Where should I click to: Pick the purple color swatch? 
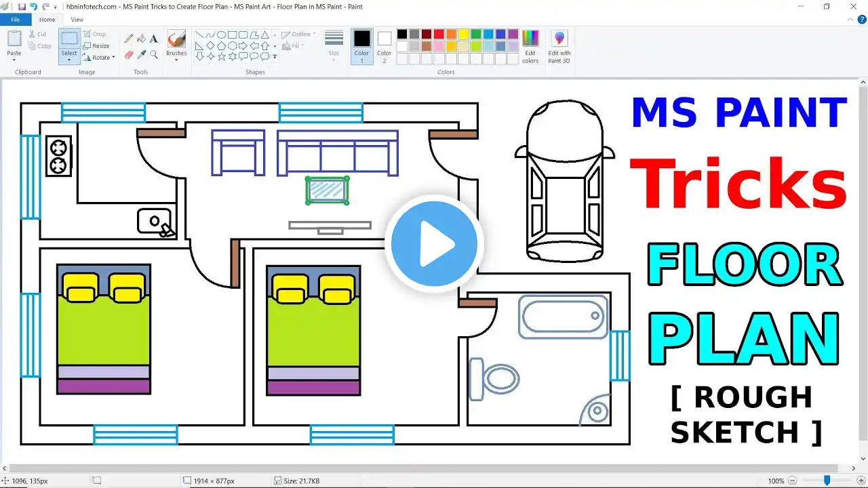pos(513,34)
